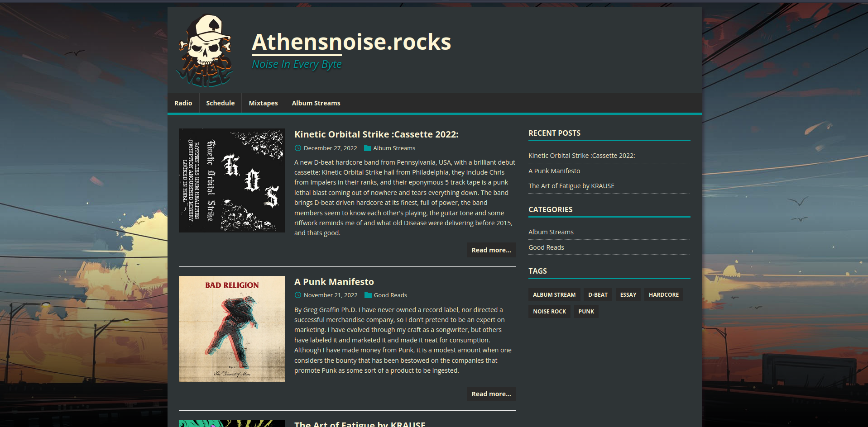
Task: Open the Good Reads category under Punk Manifesto
Action: click(390, 295)
